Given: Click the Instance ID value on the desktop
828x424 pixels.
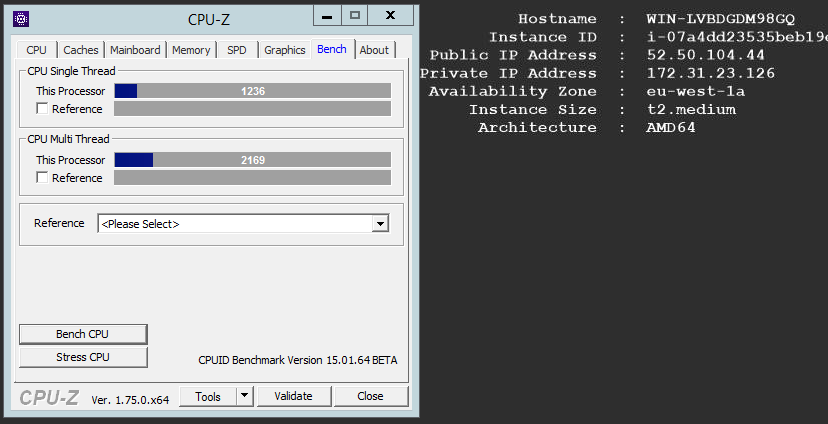Looking at the screenshot, I should (x=737, y=37).
